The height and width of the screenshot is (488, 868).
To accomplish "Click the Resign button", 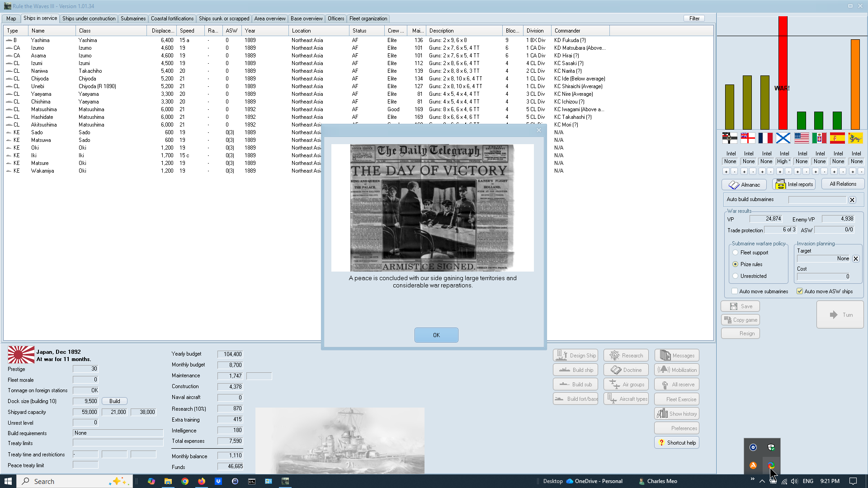I will tap(740, 333).
